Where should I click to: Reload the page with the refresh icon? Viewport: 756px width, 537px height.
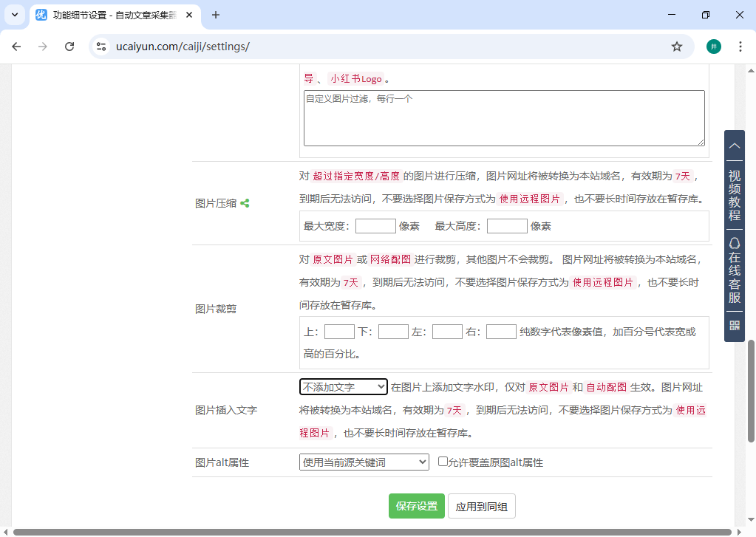click(x=69, y=47)
